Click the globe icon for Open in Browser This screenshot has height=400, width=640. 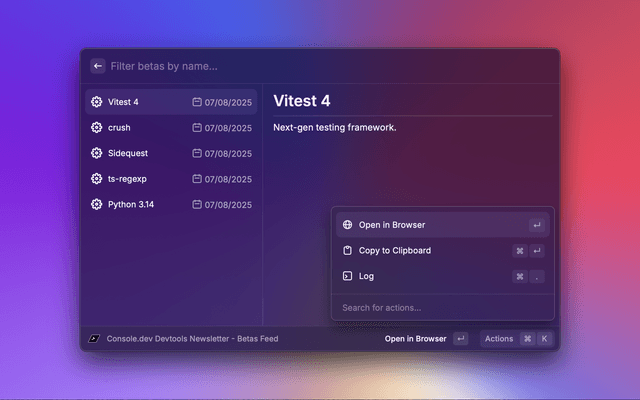pyautogui.click(x=347, y=225)
